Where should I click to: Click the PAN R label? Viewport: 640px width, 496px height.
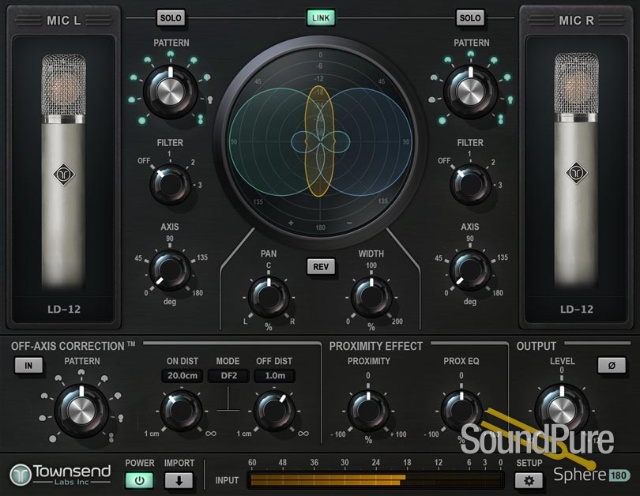click(292, 322)
